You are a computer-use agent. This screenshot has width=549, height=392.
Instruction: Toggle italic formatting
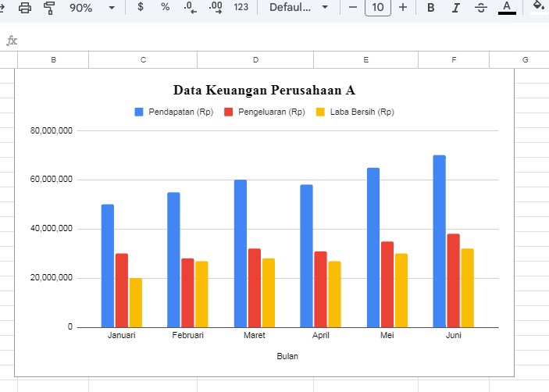(x=455, y=7)
